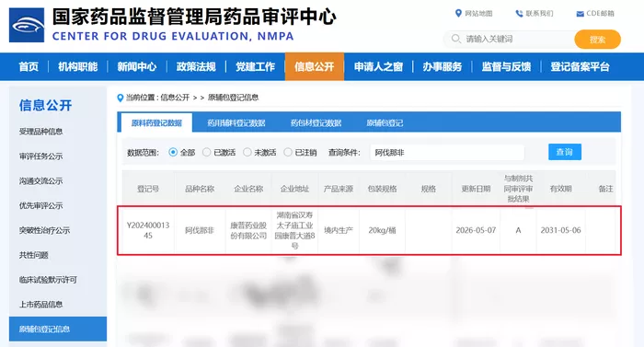
Task: Click the blue 查询 button
Action: pyautogui.click(x=565, y=152)
